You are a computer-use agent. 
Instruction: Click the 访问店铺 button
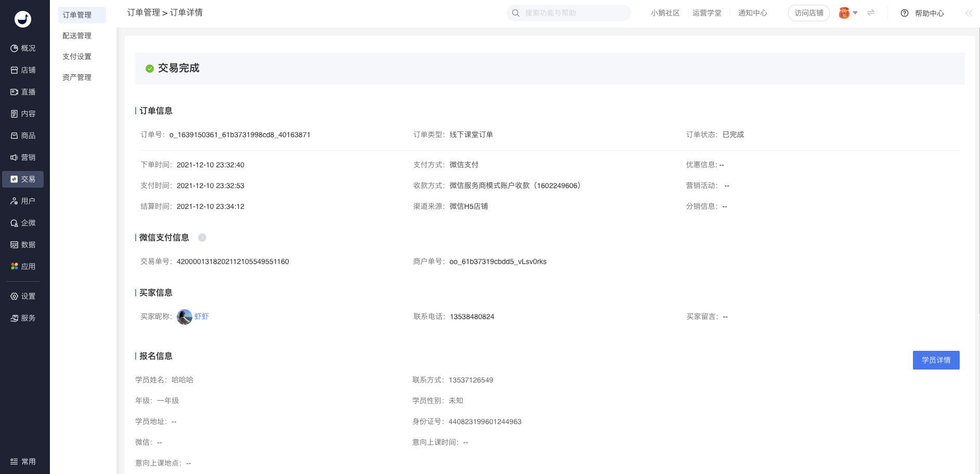(809, 13)
